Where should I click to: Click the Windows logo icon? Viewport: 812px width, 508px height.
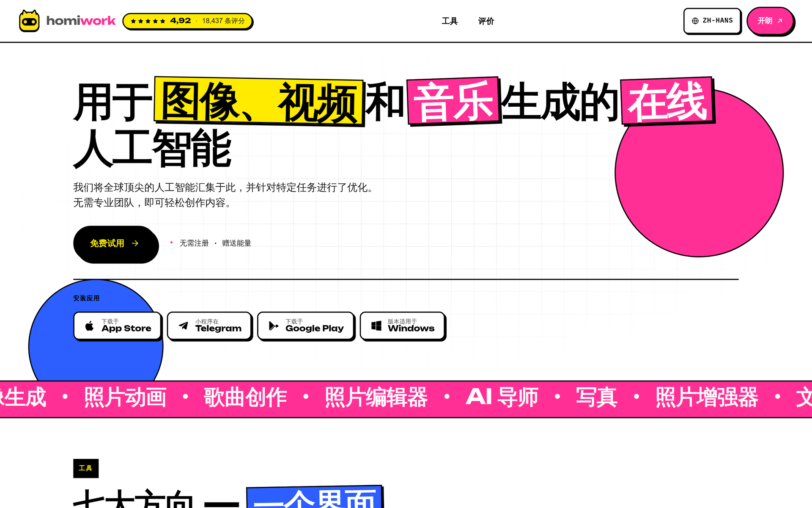376,326
